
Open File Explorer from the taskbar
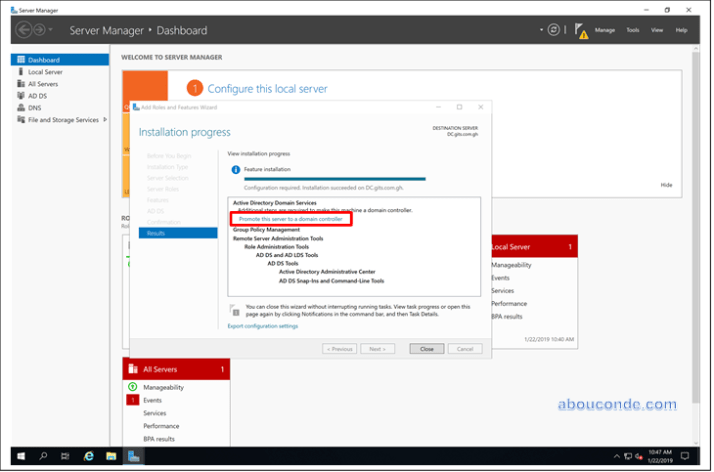[110, 456]
